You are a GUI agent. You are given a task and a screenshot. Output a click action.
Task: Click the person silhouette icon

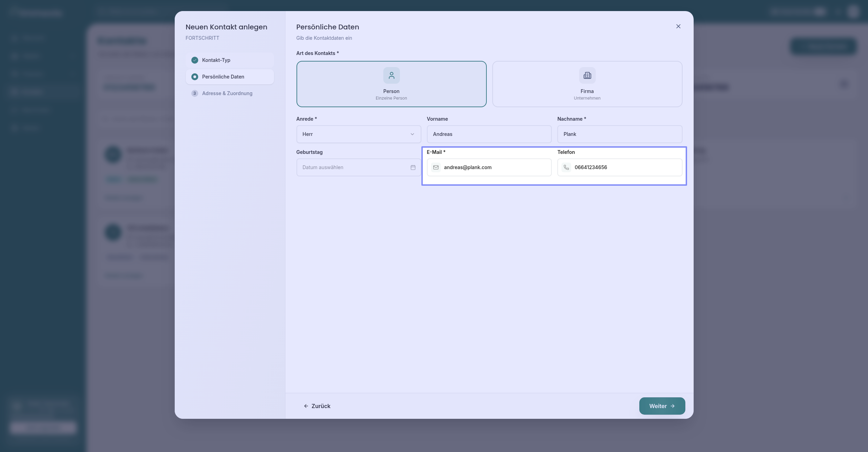click(x=391, y=75)
